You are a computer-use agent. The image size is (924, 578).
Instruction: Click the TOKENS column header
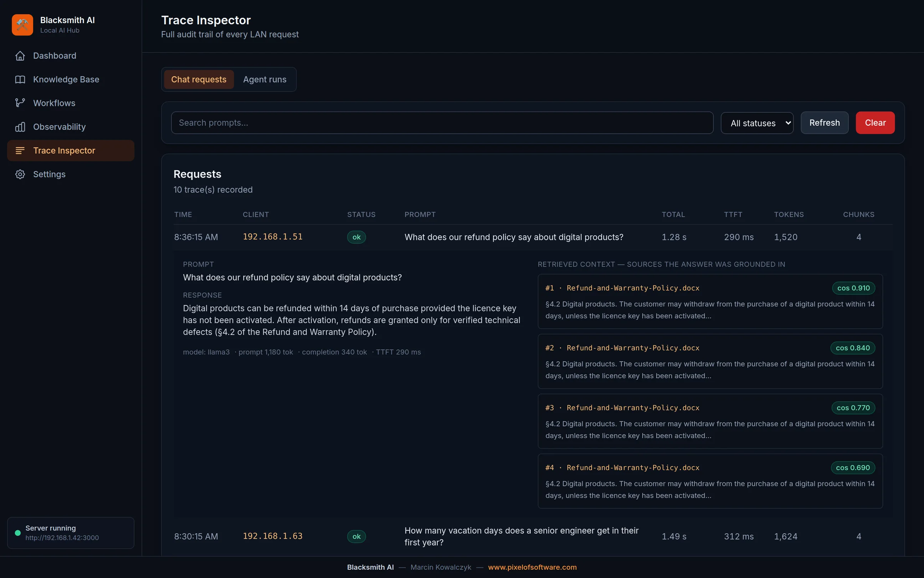789,214
